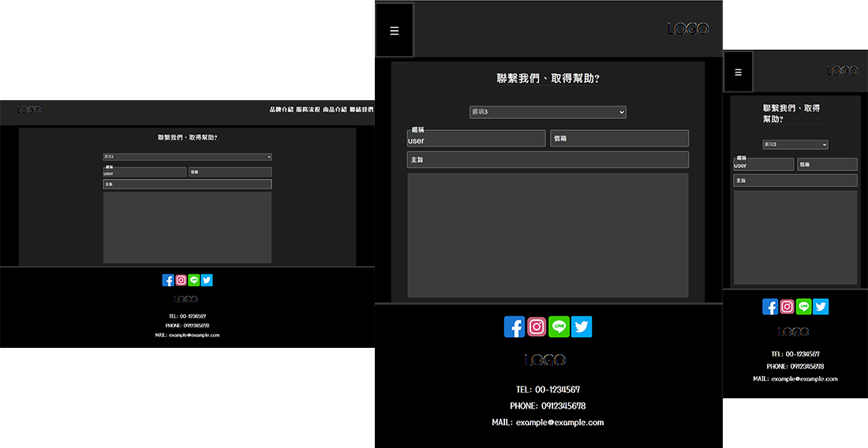
Task: Go to 商品介紹 in the desktop navigation
Action: pos(335,110)
